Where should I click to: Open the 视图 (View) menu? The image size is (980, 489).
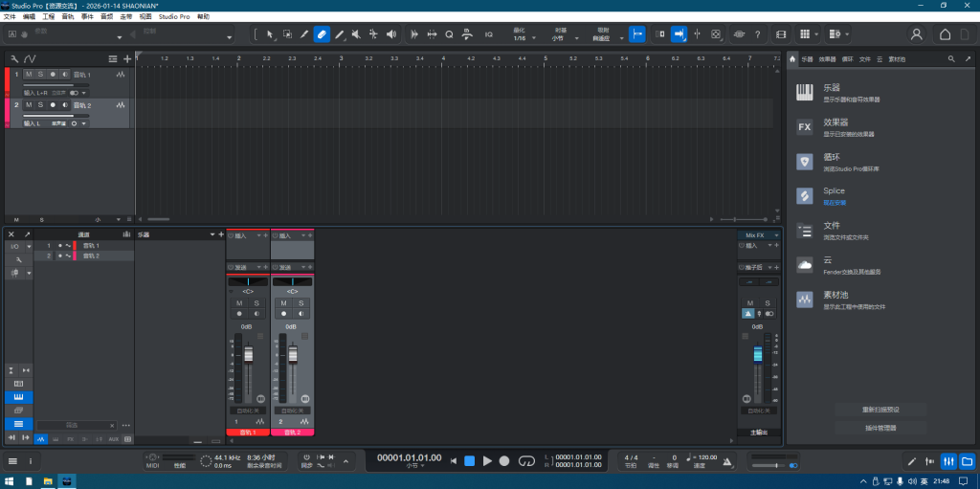pos(145,16)
